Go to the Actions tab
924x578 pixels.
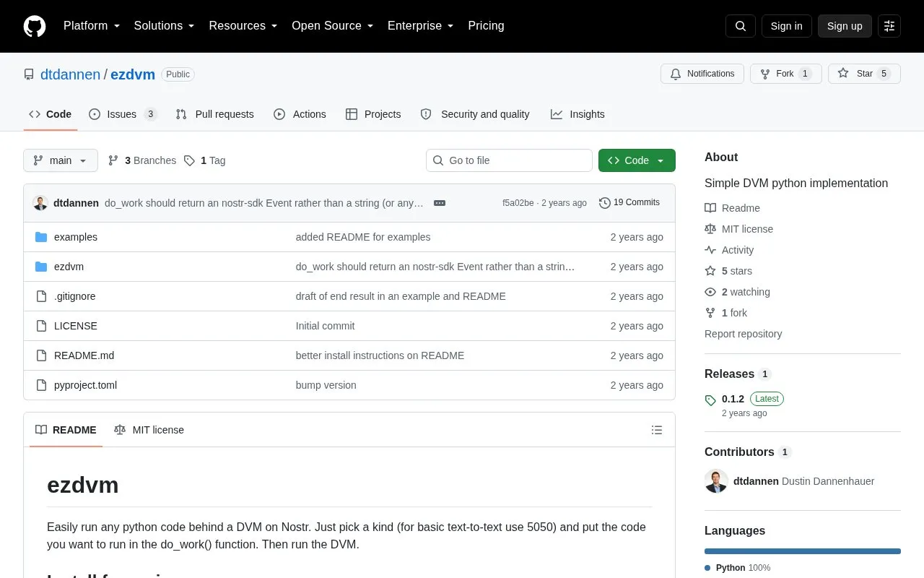pos(300,114)
